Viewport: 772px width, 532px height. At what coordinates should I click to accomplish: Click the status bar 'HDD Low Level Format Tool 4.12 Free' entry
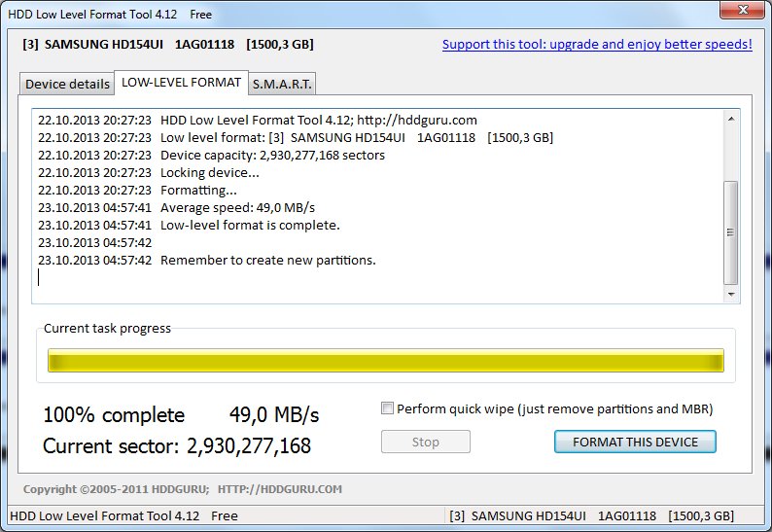tap(123, 515)
